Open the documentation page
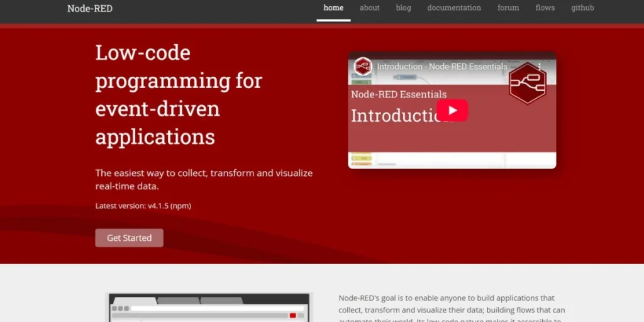Image resolution: width=644 pixels, height=322 pixels. [454, 8]
